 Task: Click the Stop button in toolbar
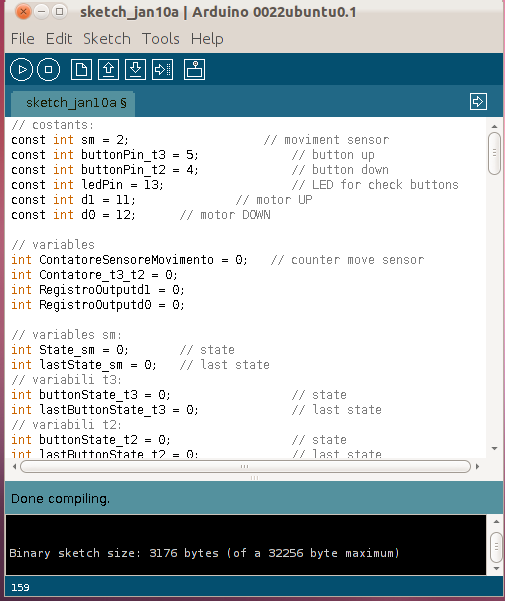pyautogui.click(x=48, y=69)
